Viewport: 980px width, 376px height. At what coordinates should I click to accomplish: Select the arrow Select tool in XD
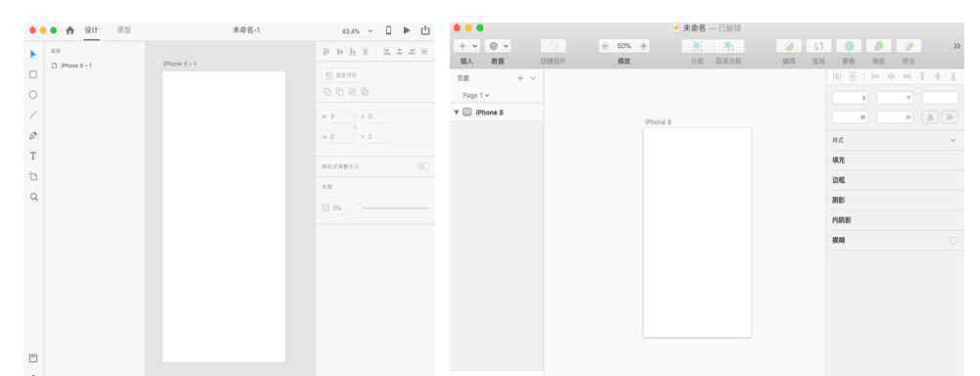tap(33, 54)
